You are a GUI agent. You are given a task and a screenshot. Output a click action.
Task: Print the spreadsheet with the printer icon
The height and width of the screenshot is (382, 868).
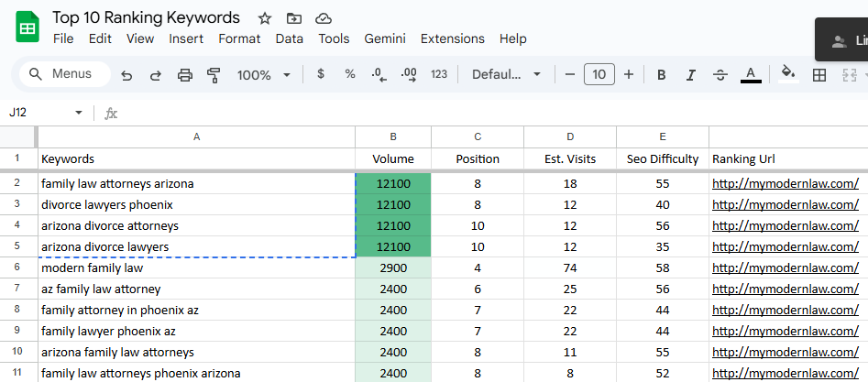pyautogui.click(x=185, y=75)
